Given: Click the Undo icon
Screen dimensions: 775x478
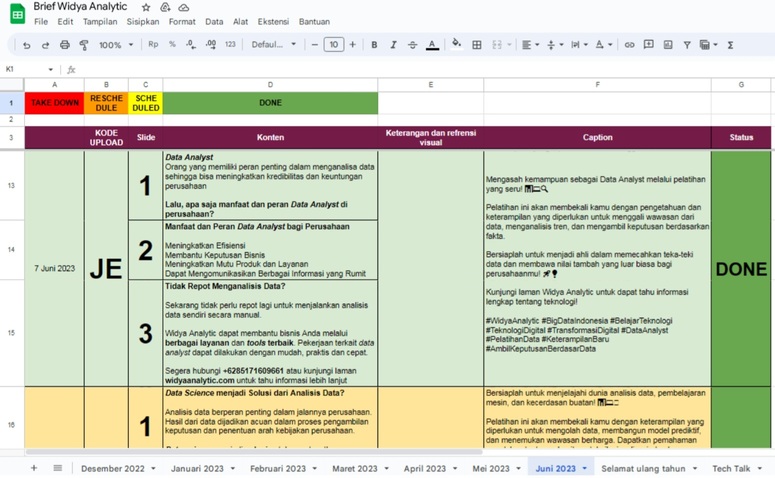Looking at the screenshot, I should [27, 45].
